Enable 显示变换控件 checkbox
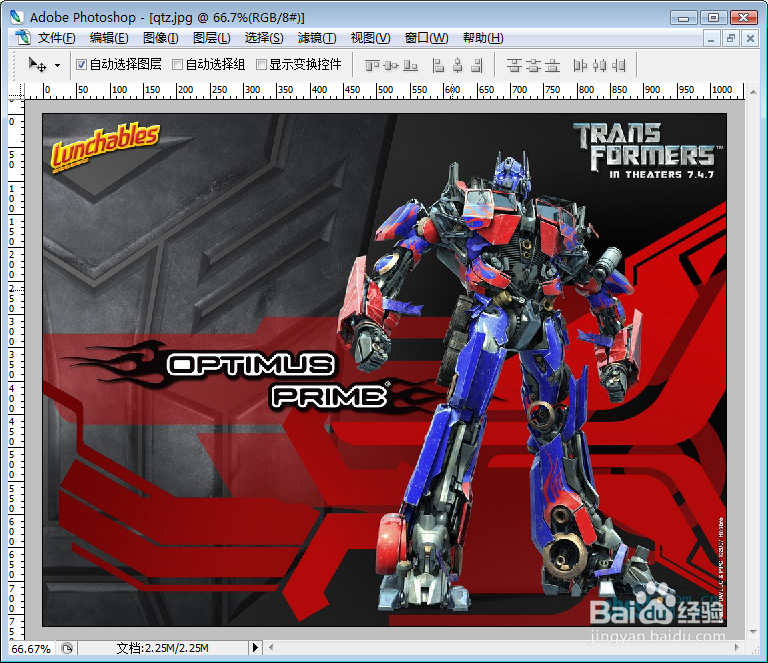Screen dimensions: 768x663 click(262, 64)
